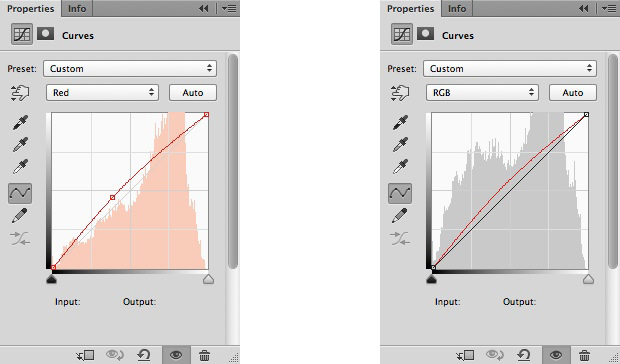This screenshot has width=620, height=364.
Task: Open the RGB channel dropdown
Action: (x=482, y=92)
